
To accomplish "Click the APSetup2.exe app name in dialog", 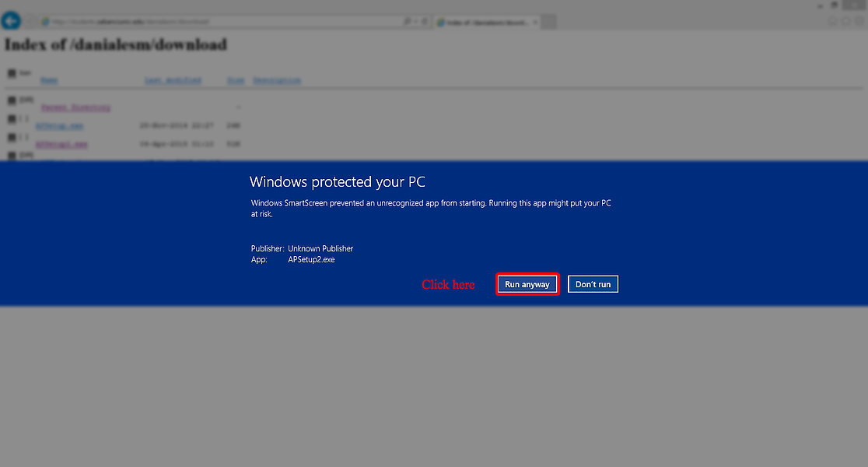I will (311, 259).
